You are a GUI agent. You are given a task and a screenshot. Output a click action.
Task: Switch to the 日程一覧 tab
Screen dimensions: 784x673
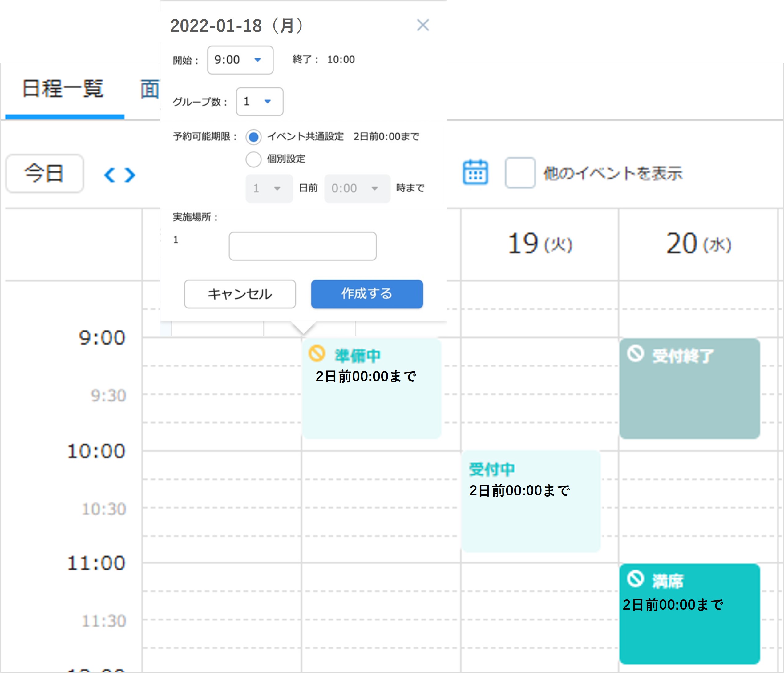click(63, 89)
